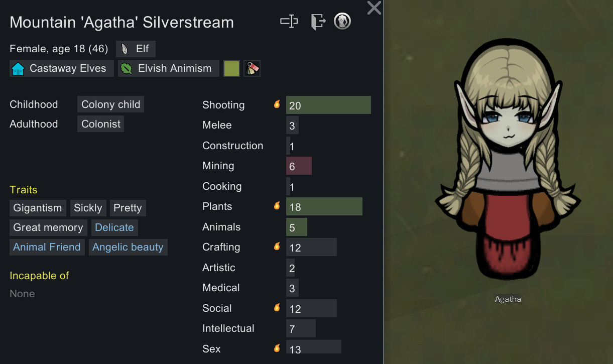Click the eraser style icon

tap(252, 69)
